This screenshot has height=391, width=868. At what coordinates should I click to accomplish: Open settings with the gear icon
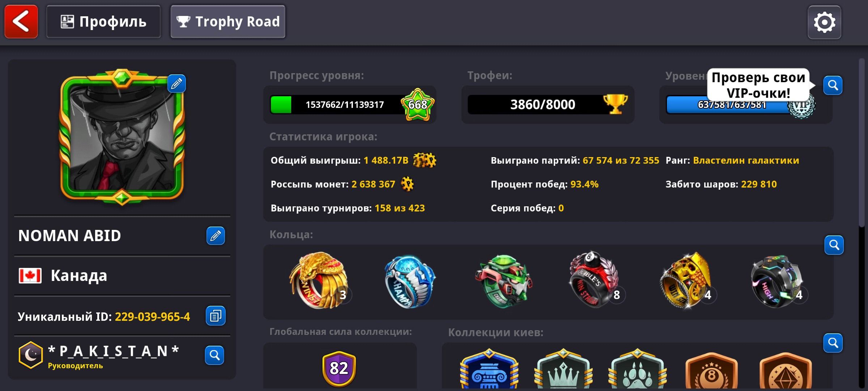point(824,22)
